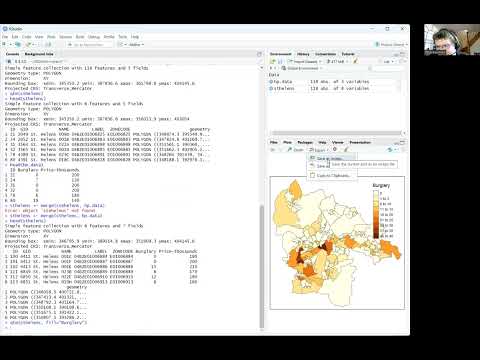Open the Tools menu
The width and height of the screenshot is (480, 360).
click(x=123, y=37)
